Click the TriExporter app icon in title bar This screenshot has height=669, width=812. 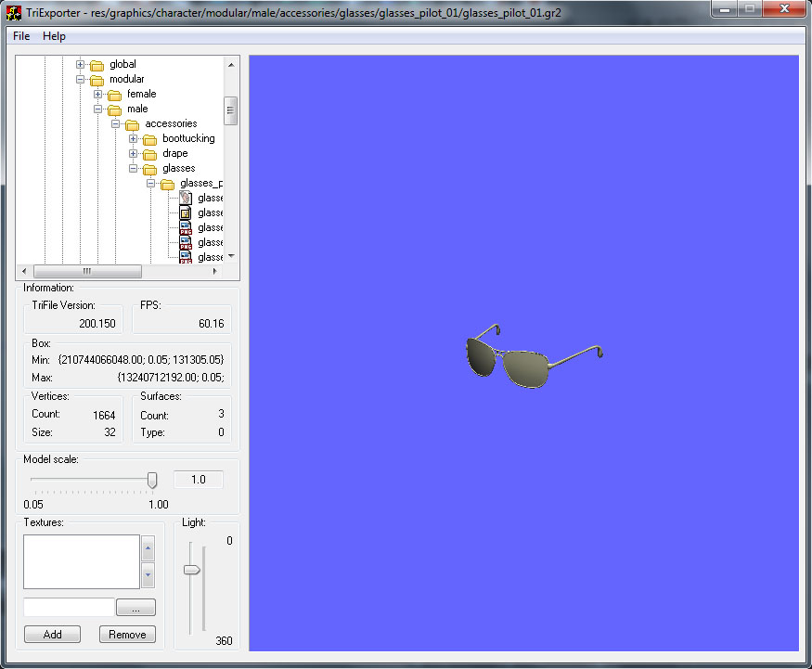[x=14, y=13]
